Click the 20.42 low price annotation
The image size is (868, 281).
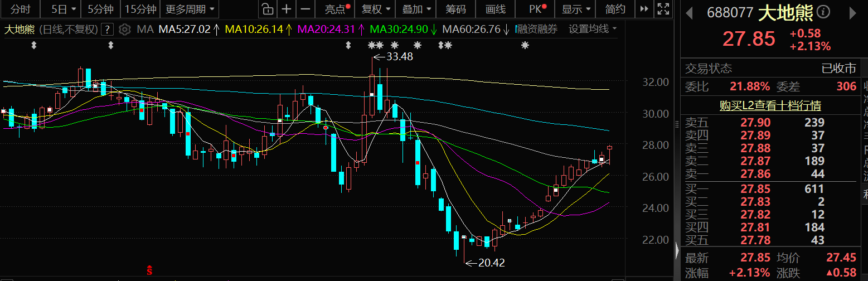pos(491,262)
